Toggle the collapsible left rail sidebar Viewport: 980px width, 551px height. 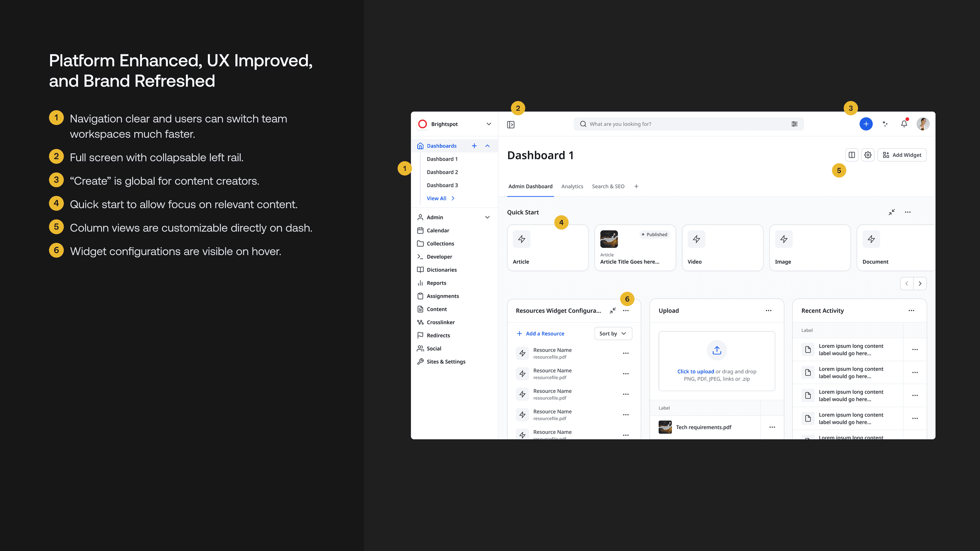point(511,124)
